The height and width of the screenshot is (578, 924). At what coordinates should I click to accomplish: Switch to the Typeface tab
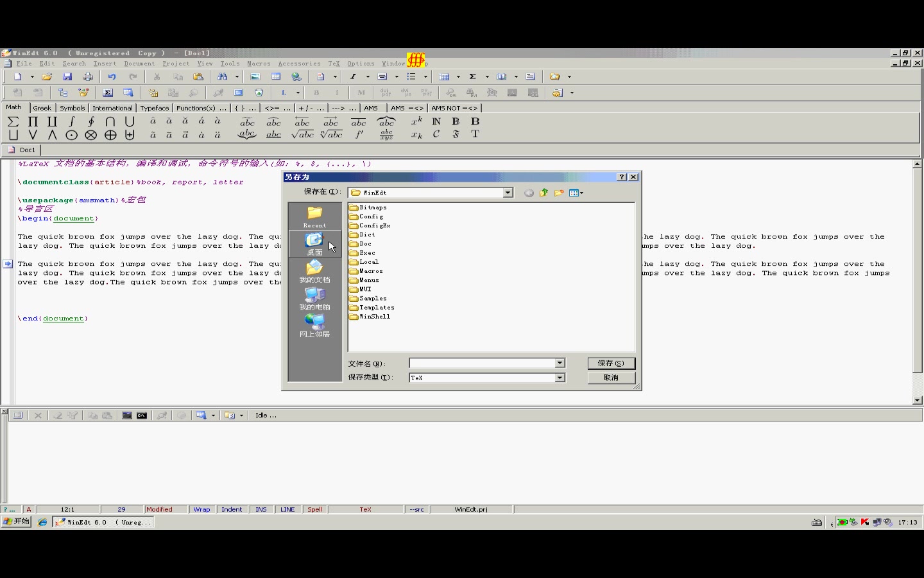point(155,108)
